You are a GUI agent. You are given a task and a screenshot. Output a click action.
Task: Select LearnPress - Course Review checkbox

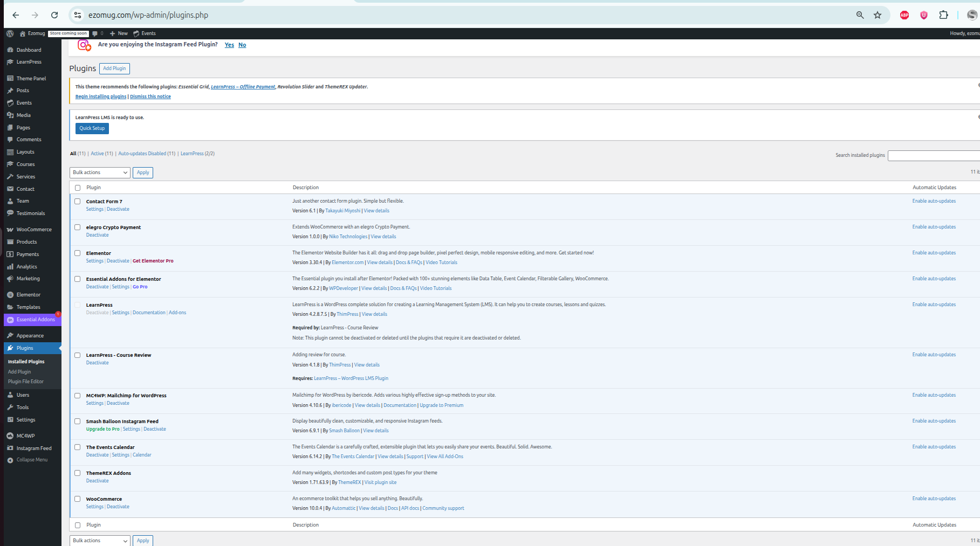coord(78,355)
